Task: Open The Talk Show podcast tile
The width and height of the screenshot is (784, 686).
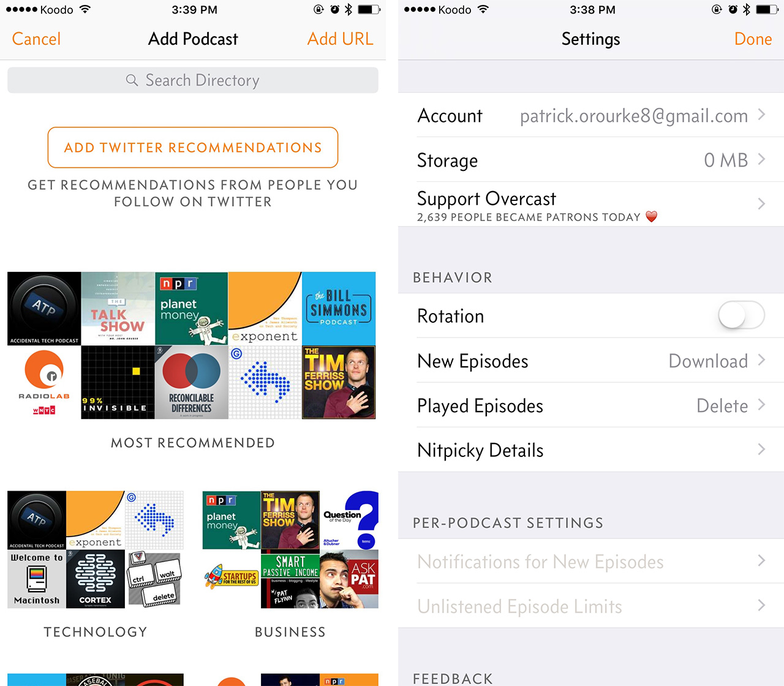Action: [x=118, y=308]
